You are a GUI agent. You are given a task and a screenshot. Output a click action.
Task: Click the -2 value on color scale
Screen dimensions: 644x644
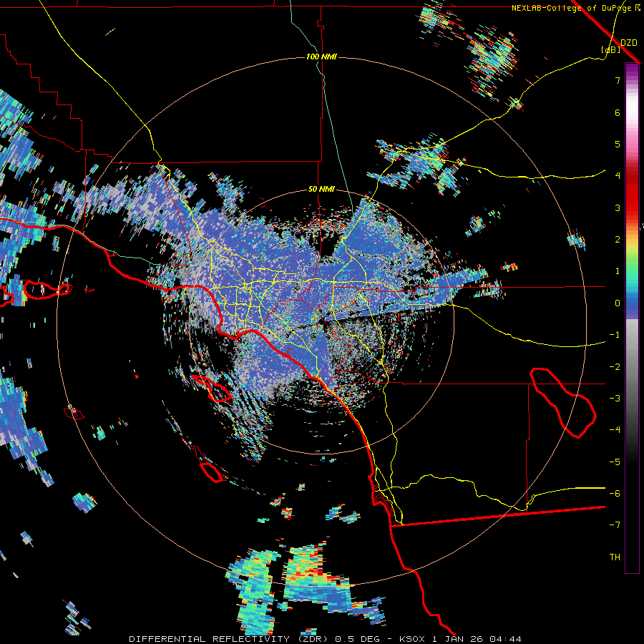pos(615,367)
